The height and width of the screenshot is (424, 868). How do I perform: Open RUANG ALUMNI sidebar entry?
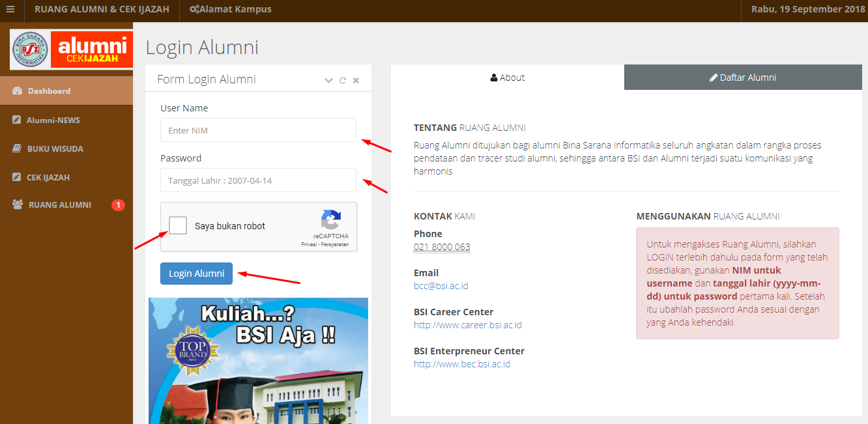(66, 205)
